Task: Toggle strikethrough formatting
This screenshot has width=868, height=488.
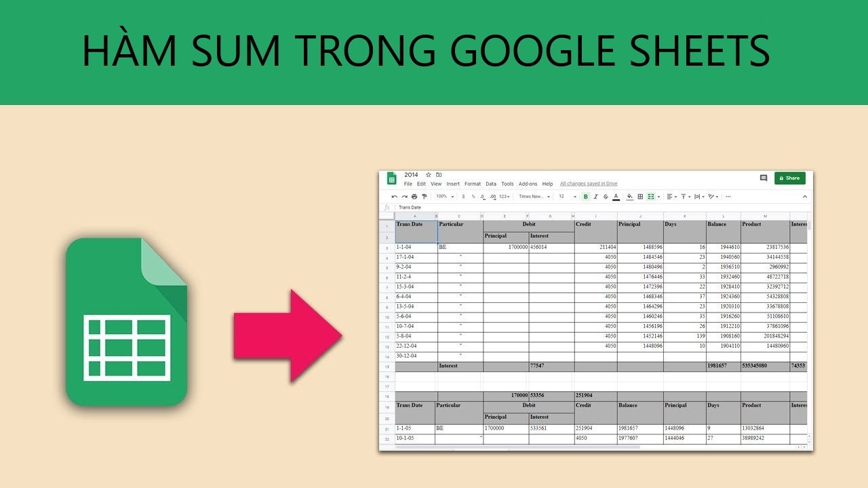Action: (606, 197)
